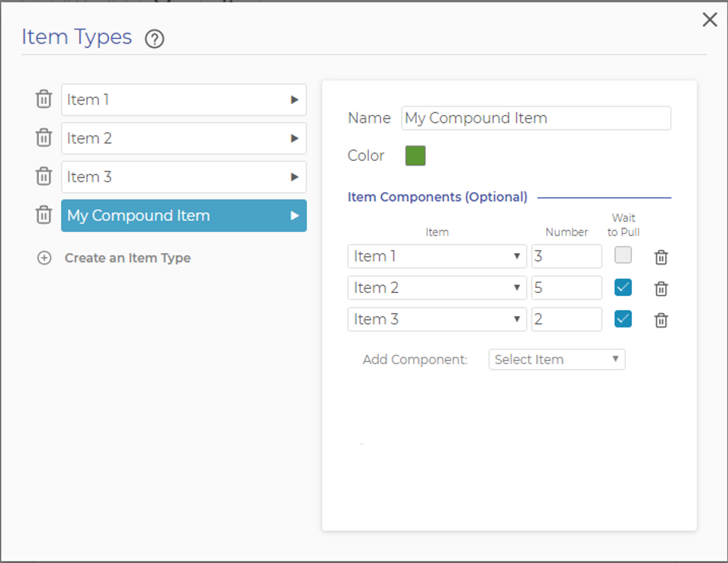This screenshot has width=728, height=563.
Task: Close the Item Types dialog
Action: [710, 20]
